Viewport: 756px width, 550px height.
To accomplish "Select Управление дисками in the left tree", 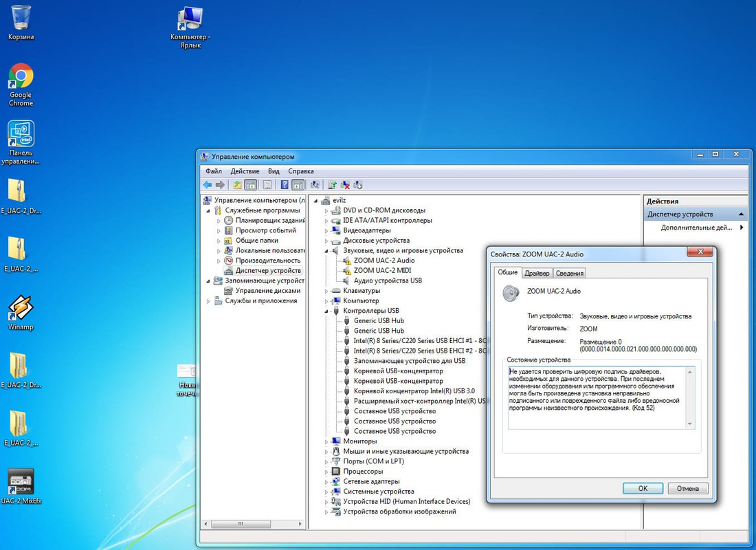I will pos(267,290).
